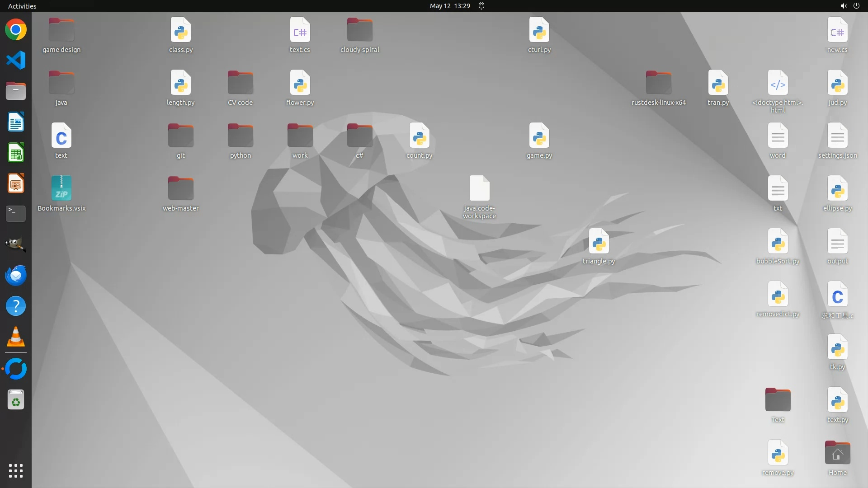
Task: Open Thunderbird mail from the dock
Action: [x=16, y=275]
